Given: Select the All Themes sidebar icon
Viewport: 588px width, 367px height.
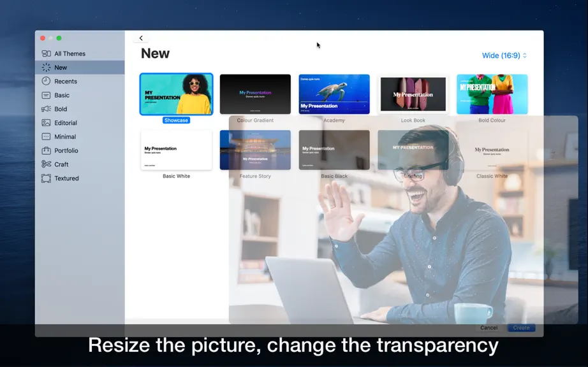Looking at the screenshot, I should coord(46,54).
